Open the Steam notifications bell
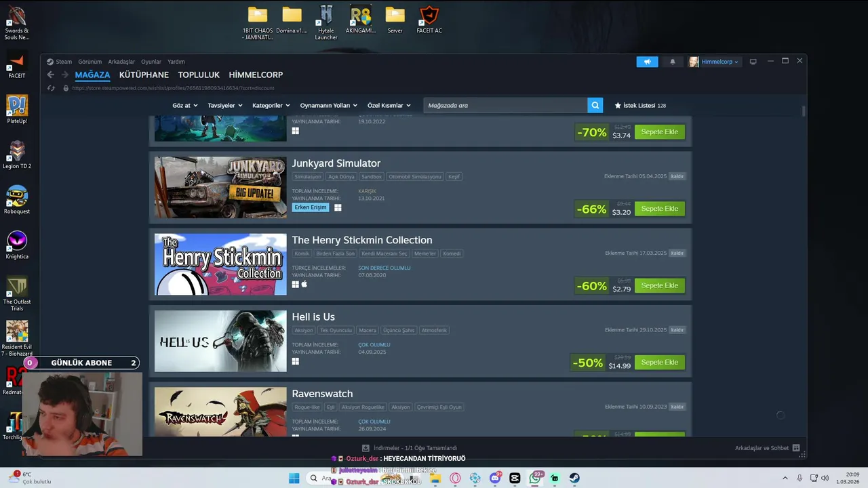Image resolution: width=868 pixels, height=488 pixels. tap(673, 62)
